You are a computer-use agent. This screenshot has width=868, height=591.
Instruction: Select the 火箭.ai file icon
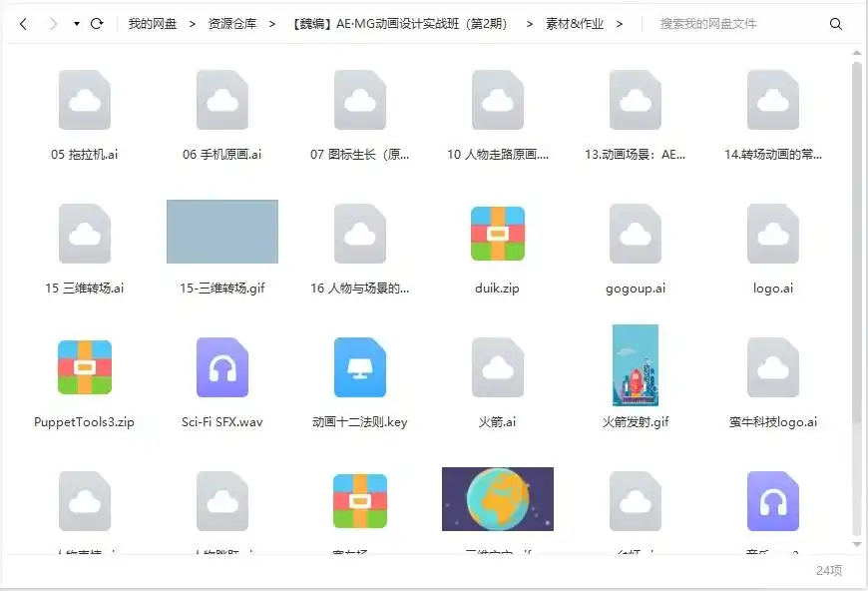[498, 366]
